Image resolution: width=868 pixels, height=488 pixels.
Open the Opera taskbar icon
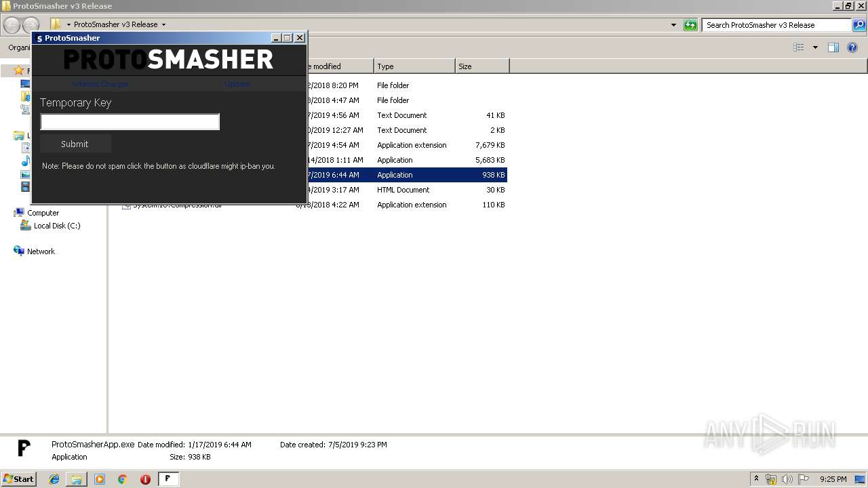pos(145,479)
